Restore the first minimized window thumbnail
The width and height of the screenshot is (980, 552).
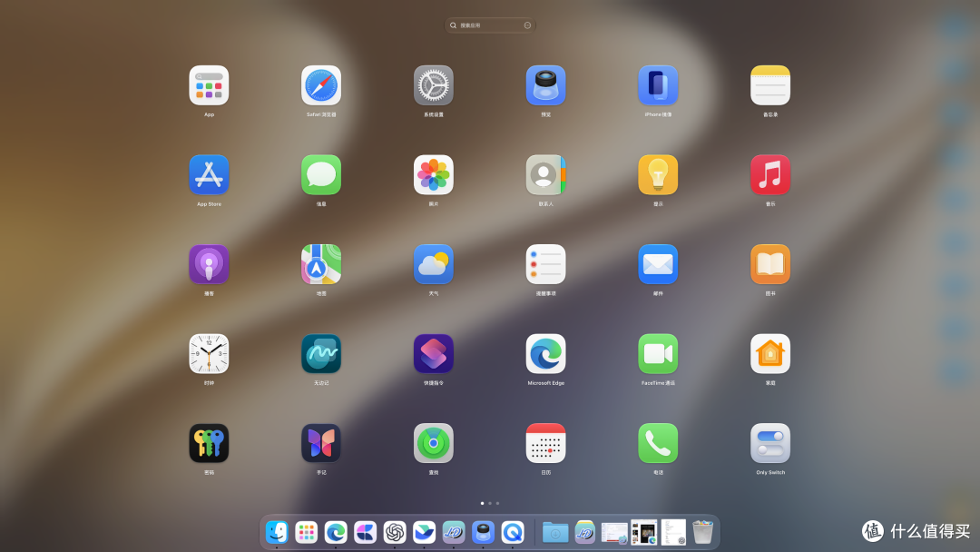tap(614, 533)
